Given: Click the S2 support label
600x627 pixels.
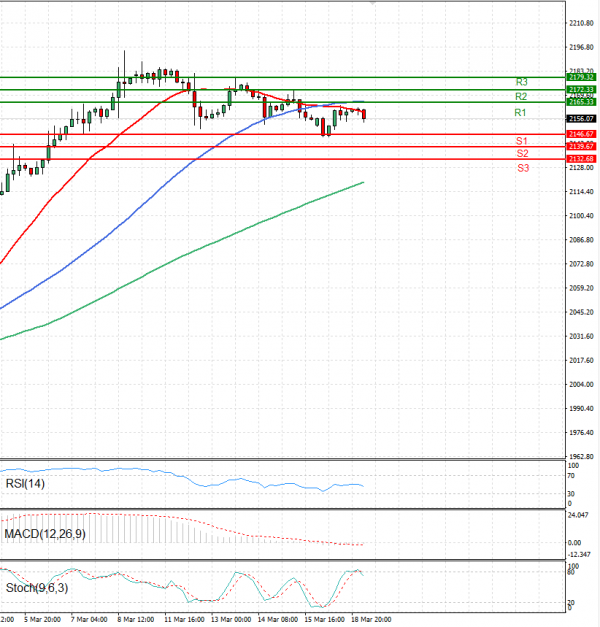Looking at the screenshot, I should point(522,153).
